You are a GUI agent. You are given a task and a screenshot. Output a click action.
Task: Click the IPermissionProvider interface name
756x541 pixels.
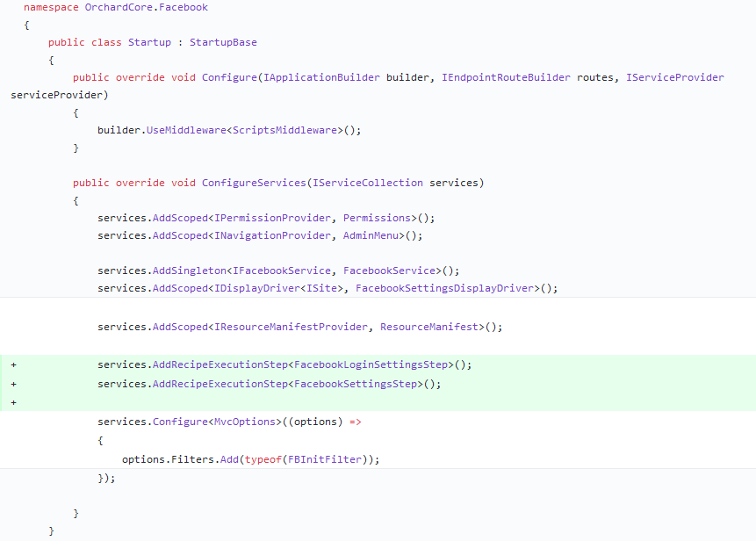(272, 218)
